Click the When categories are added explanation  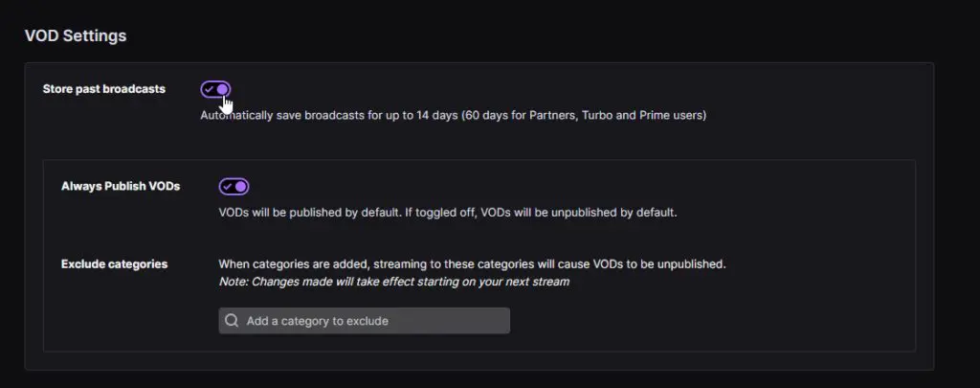473,264
